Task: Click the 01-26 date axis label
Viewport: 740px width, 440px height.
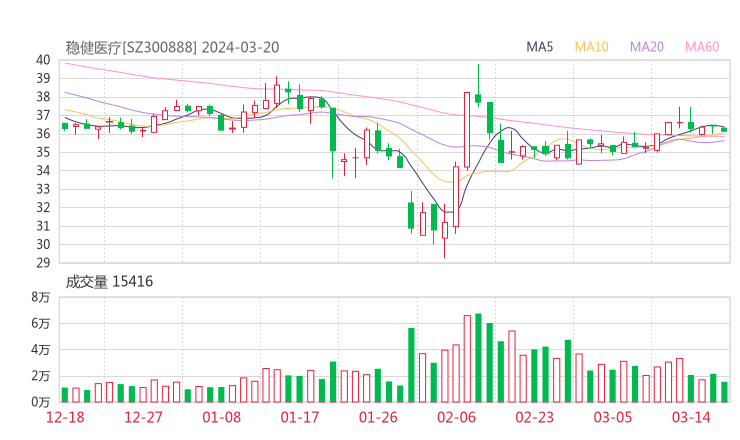Action: [378, 417]
